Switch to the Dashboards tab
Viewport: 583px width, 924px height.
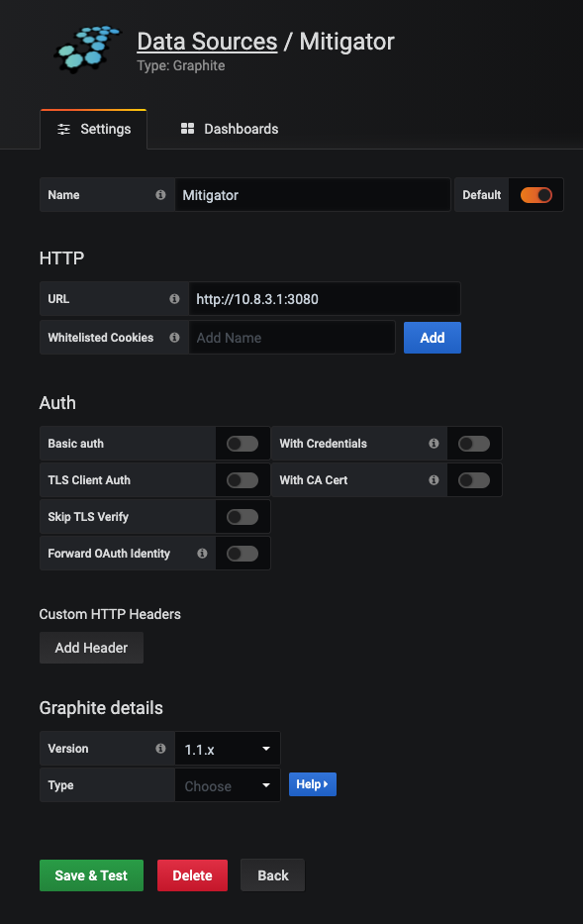coord(230,129)
